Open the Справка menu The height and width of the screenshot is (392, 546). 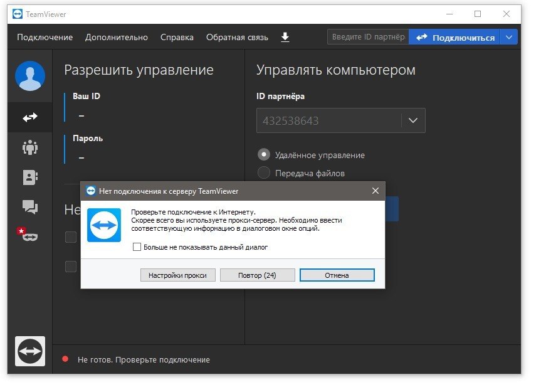point(177,37)
